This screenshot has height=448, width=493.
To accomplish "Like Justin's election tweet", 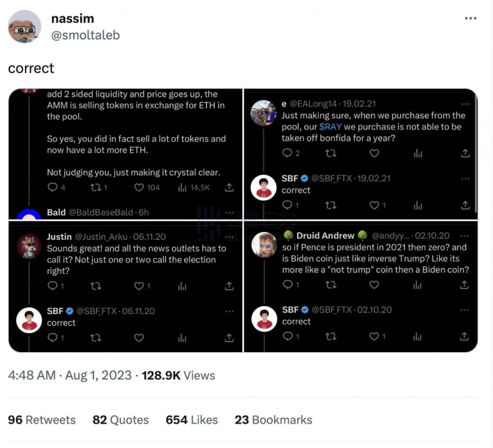I will [139, 286].
